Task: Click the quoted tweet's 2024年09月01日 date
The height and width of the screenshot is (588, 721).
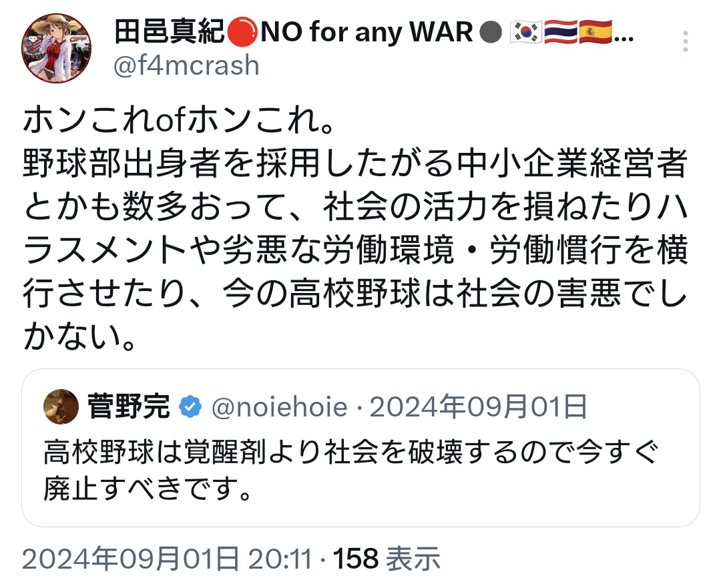Action: pyautogui.click(x=478, y=407)
